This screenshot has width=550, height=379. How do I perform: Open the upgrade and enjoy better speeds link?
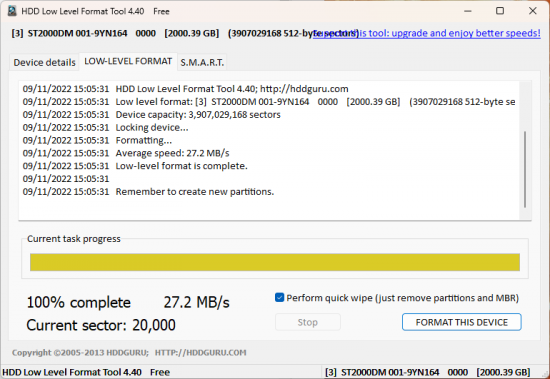pos(427,33)
